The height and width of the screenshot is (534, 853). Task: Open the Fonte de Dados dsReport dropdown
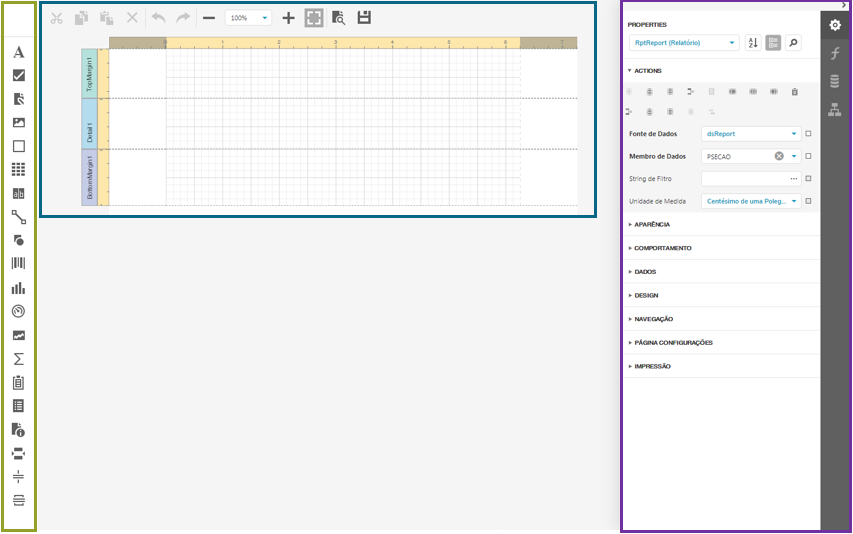pos(751,134)
